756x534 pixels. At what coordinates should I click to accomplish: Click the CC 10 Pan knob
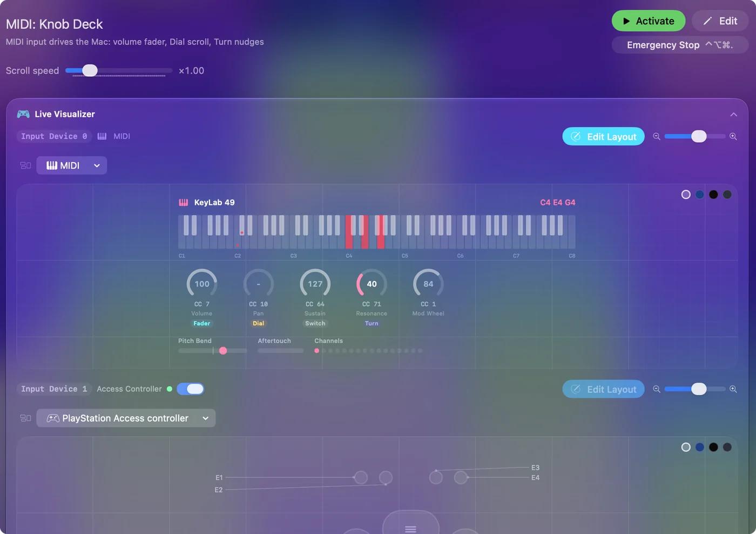[x=259, y=284]
